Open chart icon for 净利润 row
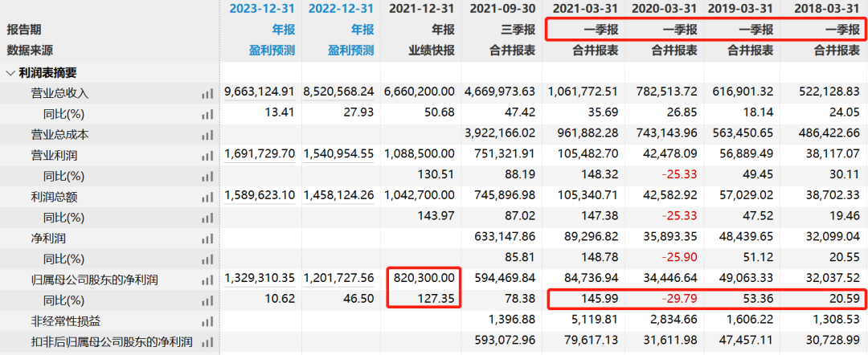This screenshot has height=355, width=868. coord(207,239)
